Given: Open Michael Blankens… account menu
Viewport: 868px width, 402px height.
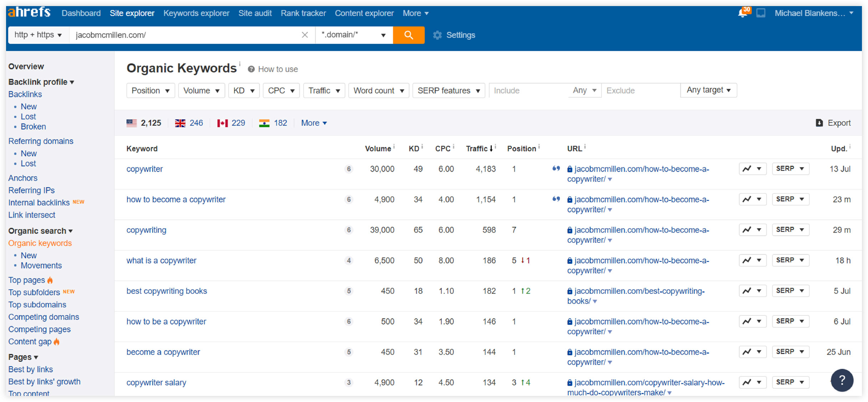Looking at the screenshot, I should point(814,13).
